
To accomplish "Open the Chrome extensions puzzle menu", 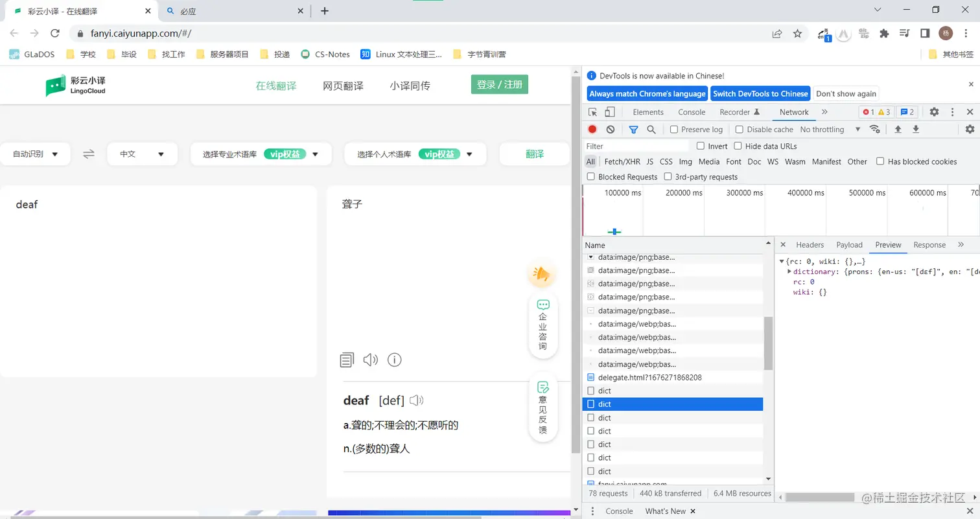I will click(x=884, y=34).
